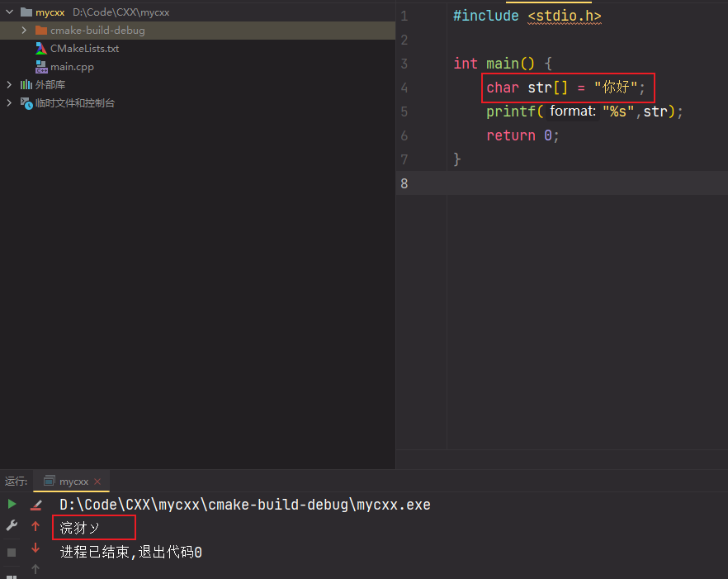Click the printf statement in the editor
The image size is (728, 579).
point(584,112)
